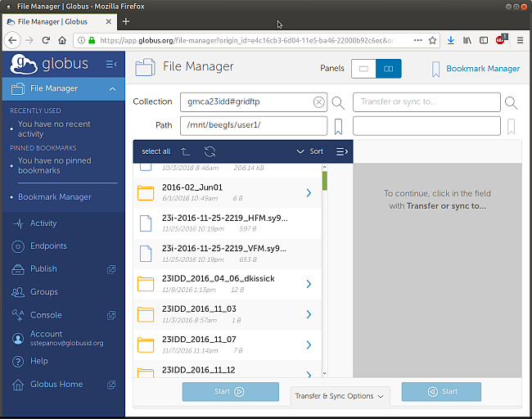Refresh the file list
This screenshot has width=532, height=419.
210,151
